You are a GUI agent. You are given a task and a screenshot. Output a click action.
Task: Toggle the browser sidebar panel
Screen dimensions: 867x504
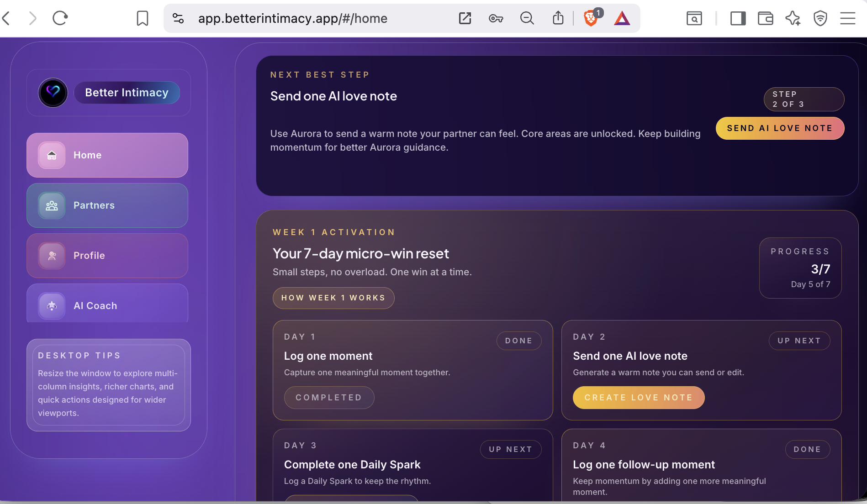click(x=737, y=19)
